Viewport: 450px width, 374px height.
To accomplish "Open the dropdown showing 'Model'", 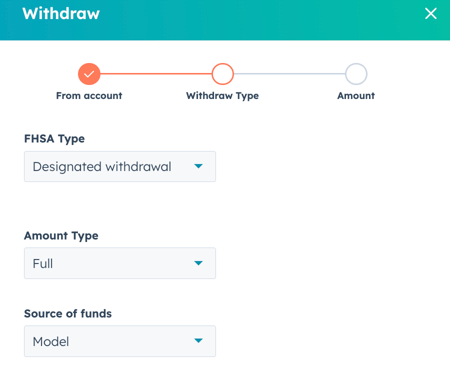I will (120, 341).
